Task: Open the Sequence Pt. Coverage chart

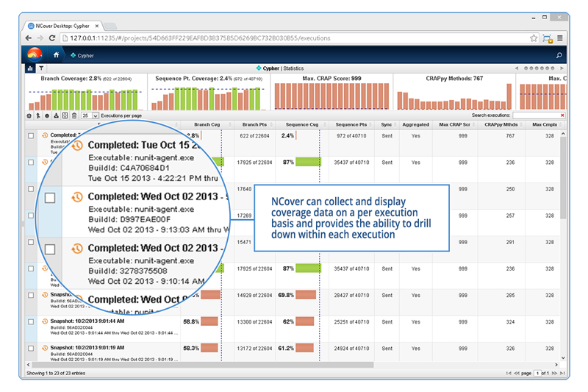Action: pyautogui.click(x=209, y=92)
